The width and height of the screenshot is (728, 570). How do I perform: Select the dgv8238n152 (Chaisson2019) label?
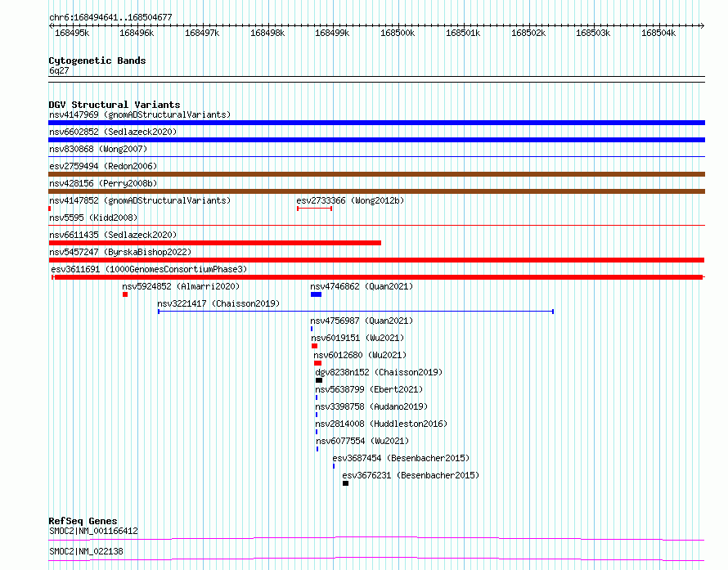coord(379,372)
